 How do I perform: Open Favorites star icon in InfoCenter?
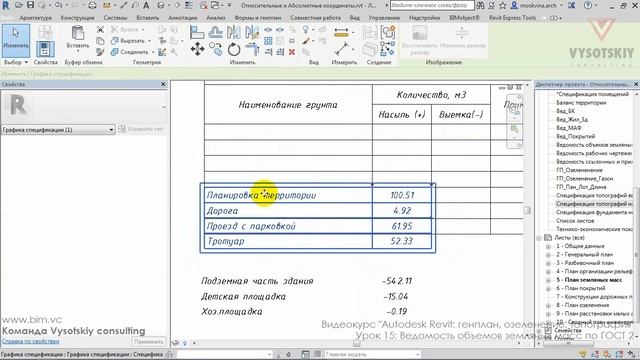tap(502, 5)
